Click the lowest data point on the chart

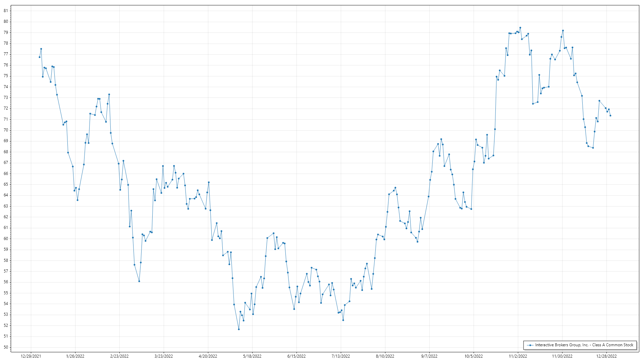[x=239, y=329]
